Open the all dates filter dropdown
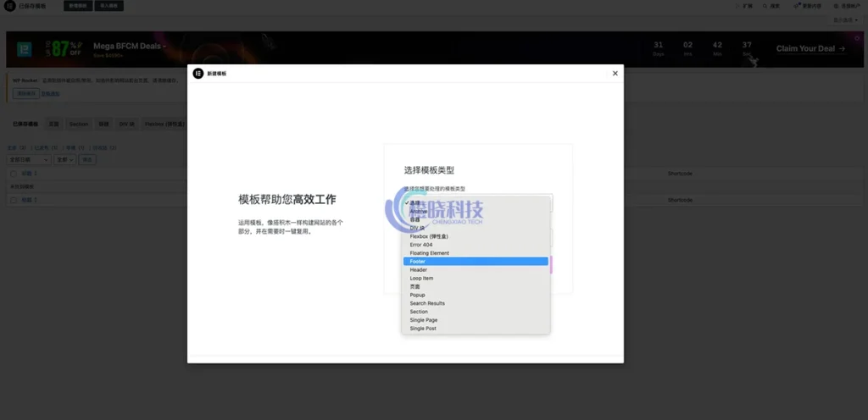The width and height of the screenshot is (868, 420). point(28,159)
